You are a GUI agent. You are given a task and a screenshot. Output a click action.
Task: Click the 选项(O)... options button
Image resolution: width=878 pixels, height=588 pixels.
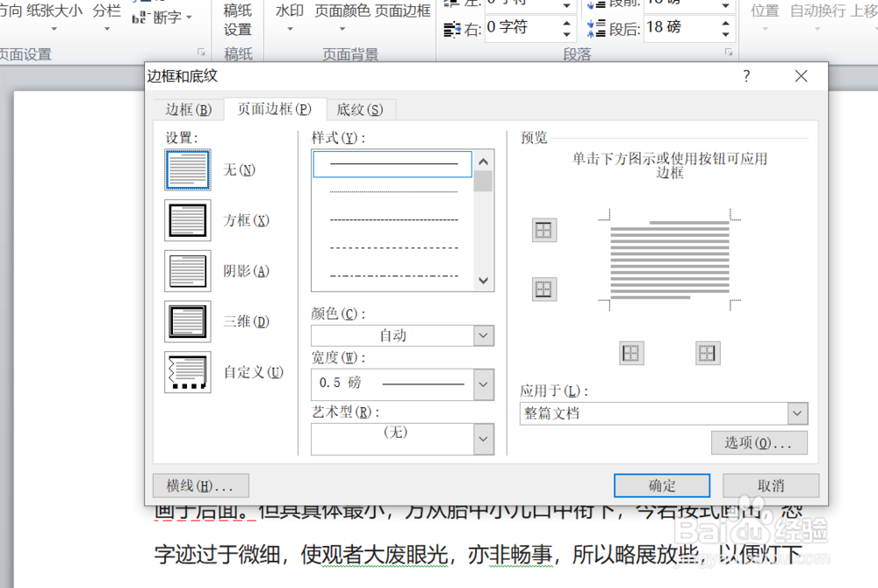click(x=759, y=443)
